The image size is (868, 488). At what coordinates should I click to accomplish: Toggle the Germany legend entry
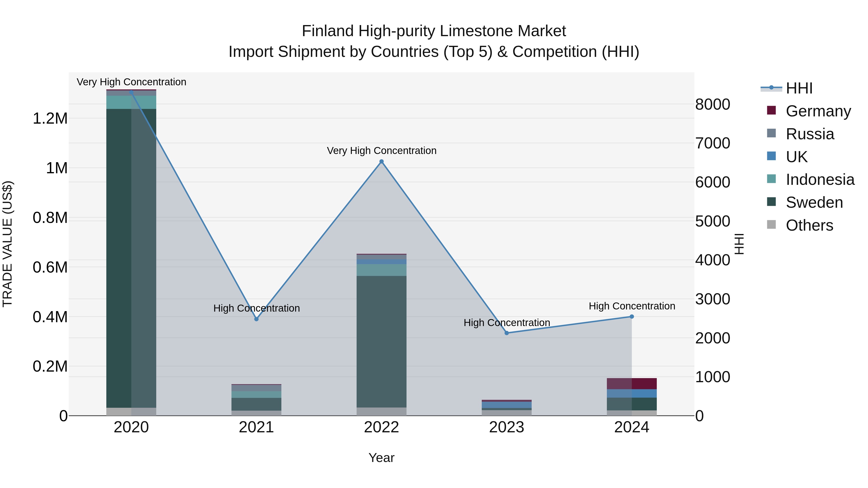[x=809, y=111]
